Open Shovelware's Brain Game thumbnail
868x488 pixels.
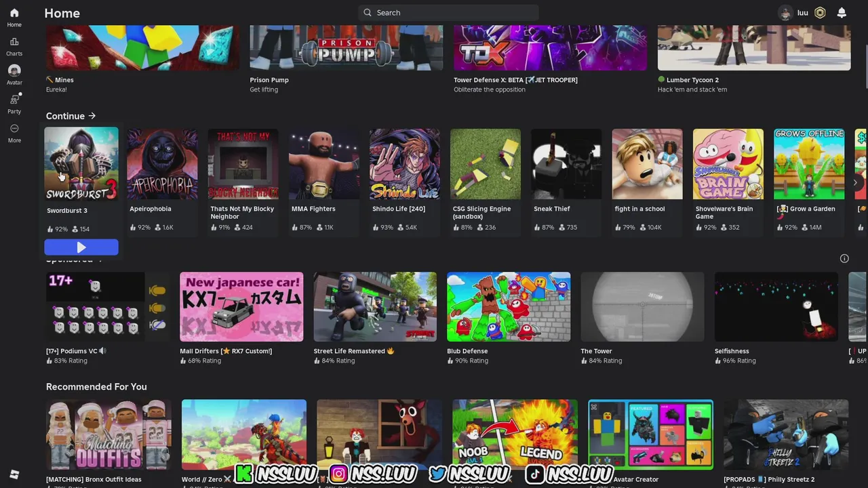point(728,164)
